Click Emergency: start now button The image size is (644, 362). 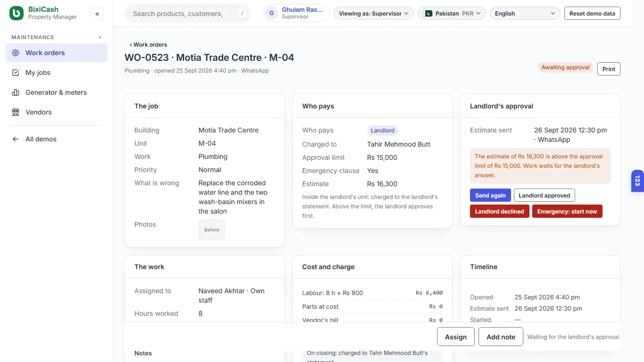click(567, 211)
